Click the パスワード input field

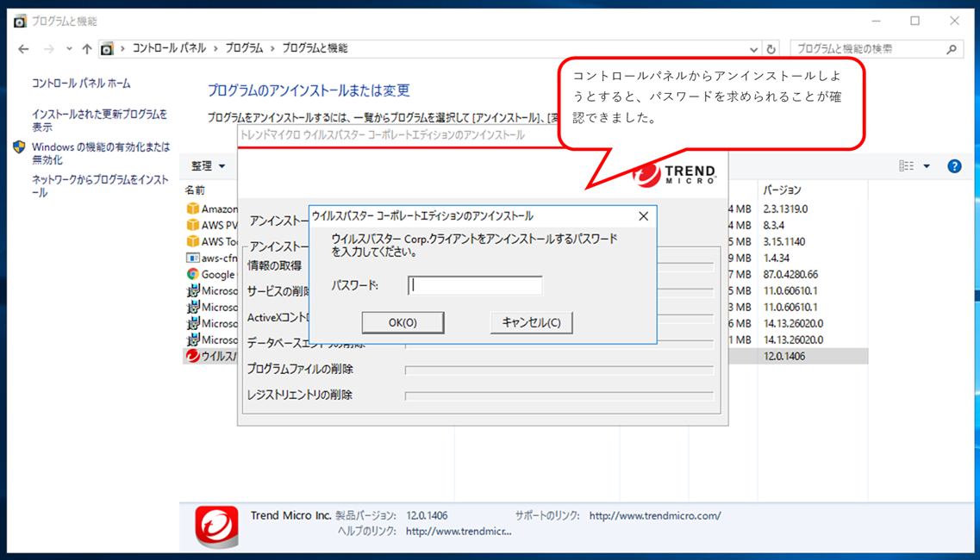pos(474,285)
